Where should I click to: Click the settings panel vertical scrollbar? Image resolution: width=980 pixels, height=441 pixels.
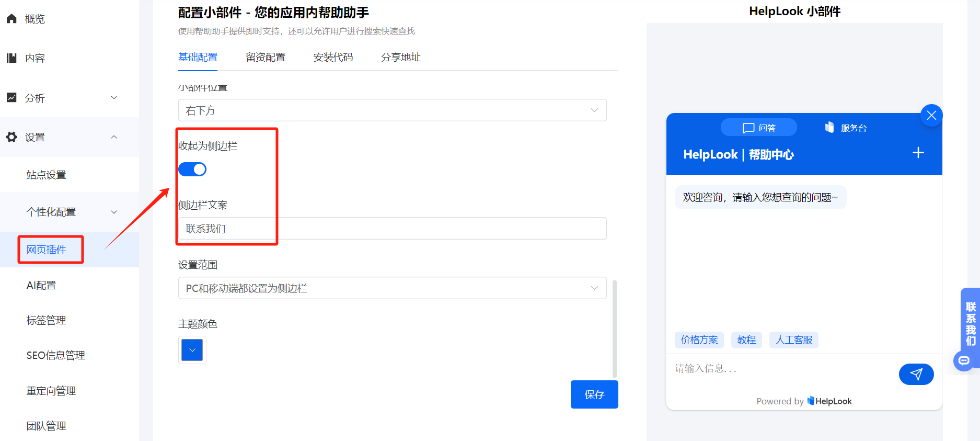(615, 329)
